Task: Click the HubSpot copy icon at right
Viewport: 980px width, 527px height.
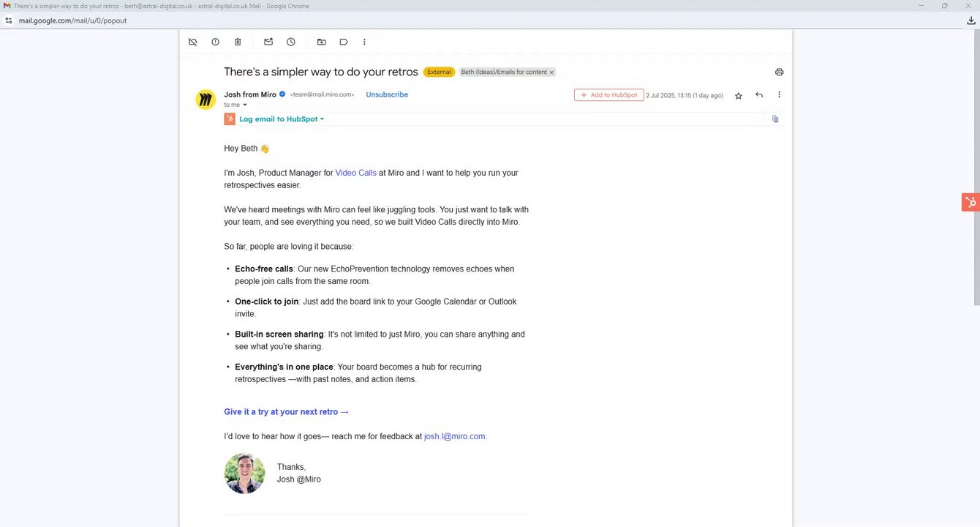Action: pyautogui.click(x=775, y=119)
